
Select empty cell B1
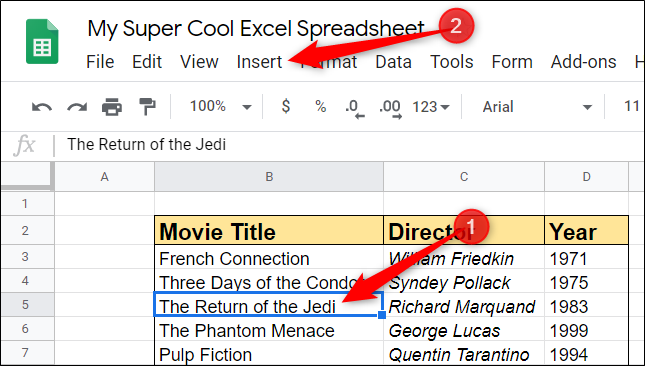pos(269,204)
